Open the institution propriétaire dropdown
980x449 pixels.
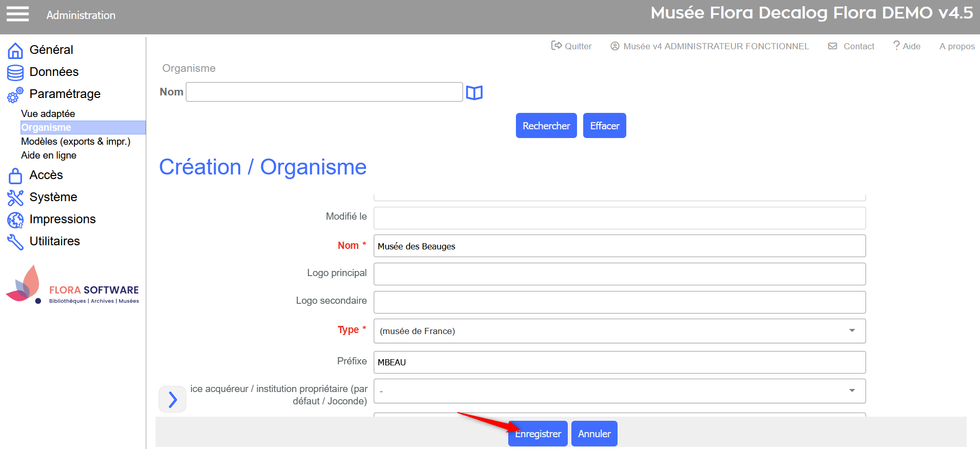click(852, 391)
